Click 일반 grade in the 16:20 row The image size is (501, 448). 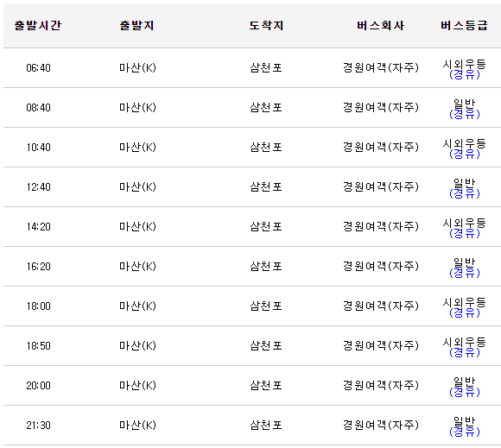464,262
